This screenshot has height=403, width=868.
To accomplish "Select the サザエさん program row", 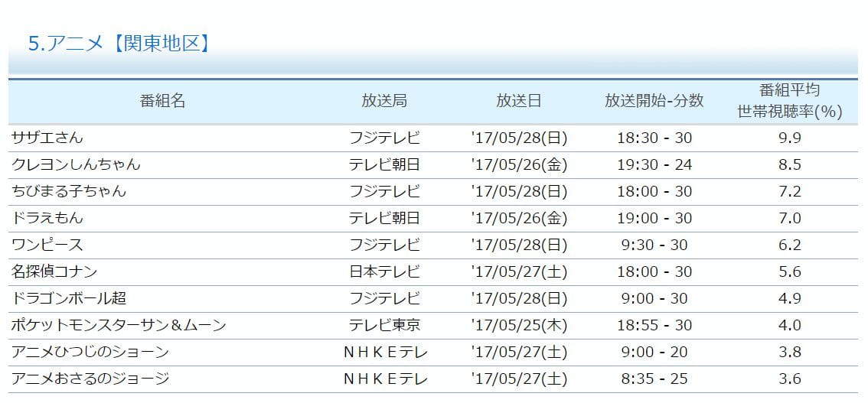I will [433, 138].
